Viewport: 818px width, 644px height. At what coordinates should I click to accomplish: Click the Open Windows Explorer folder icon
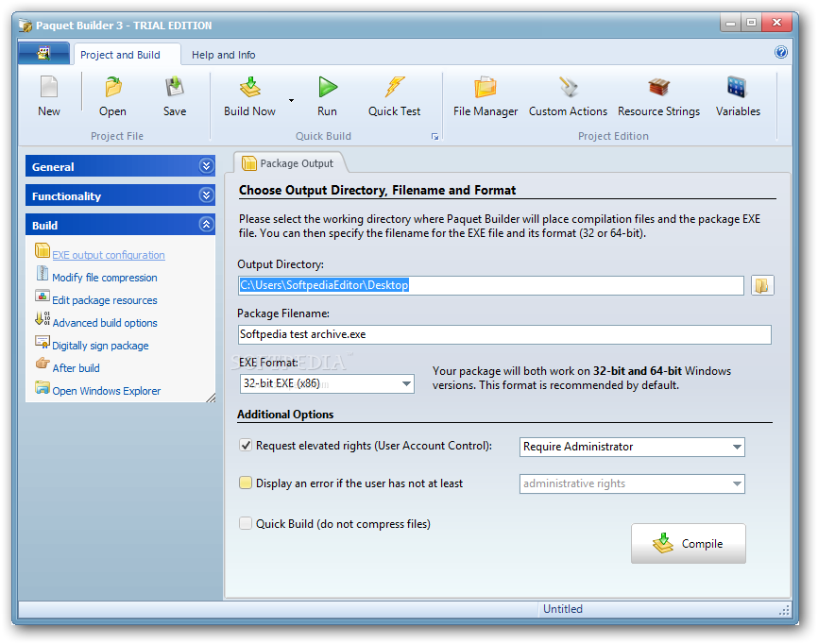click(43, 387)
